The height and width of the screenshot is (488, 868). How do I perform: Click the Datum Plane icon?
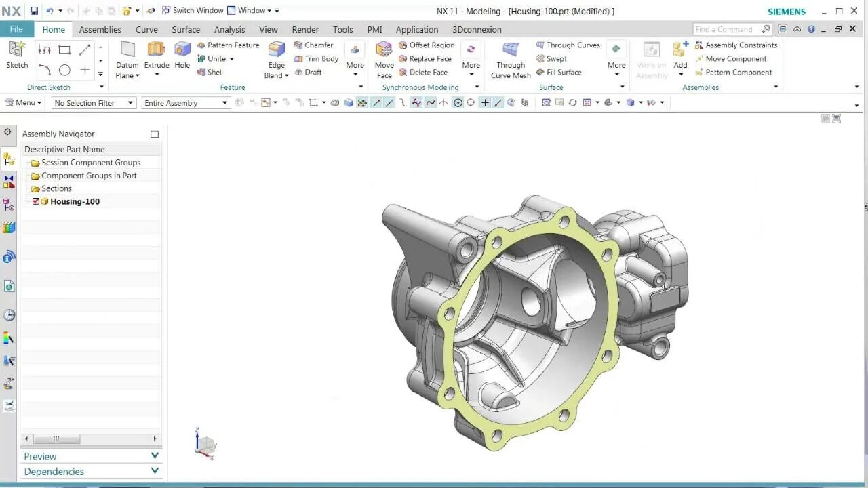(x=127, y=50)
